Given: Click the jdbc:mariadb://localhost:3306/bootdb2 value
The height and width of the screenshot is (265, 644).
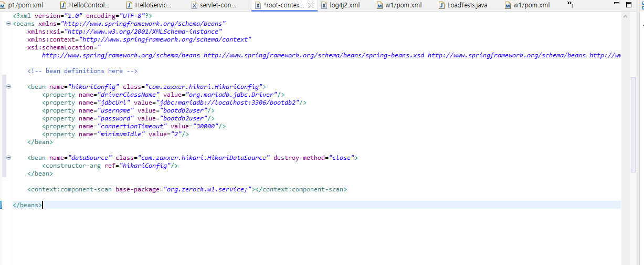Looking at the screenshot, I should coord(227,103).
